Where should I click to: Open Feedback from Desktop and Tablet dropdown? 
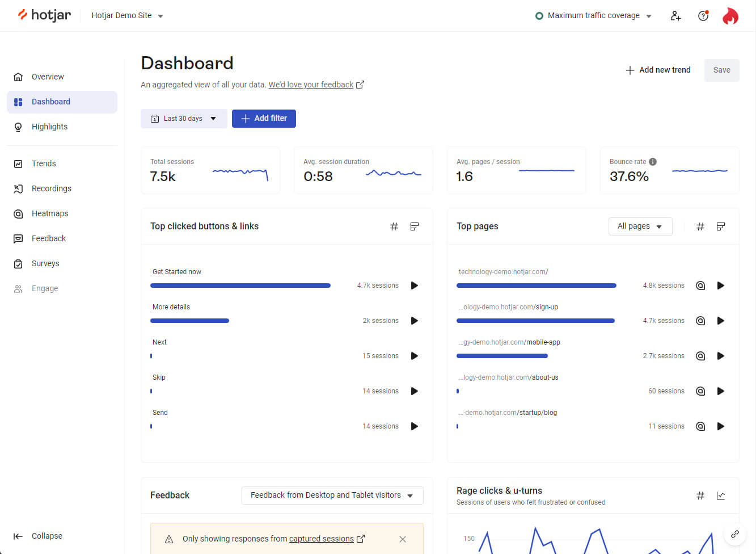coord(332,496)
